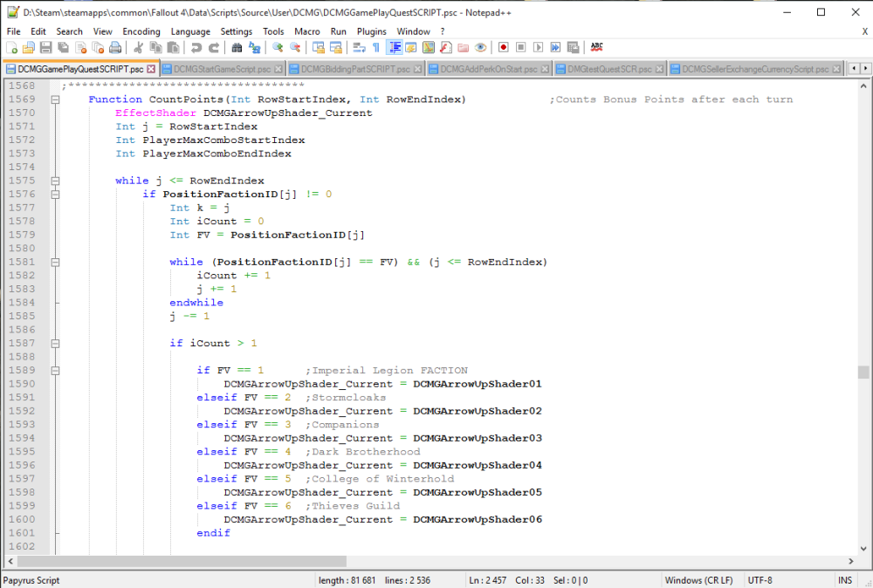This screenshot has width=873, height=588.
Task: Save the current script with Save icon
Action: [x=46, y=48]
